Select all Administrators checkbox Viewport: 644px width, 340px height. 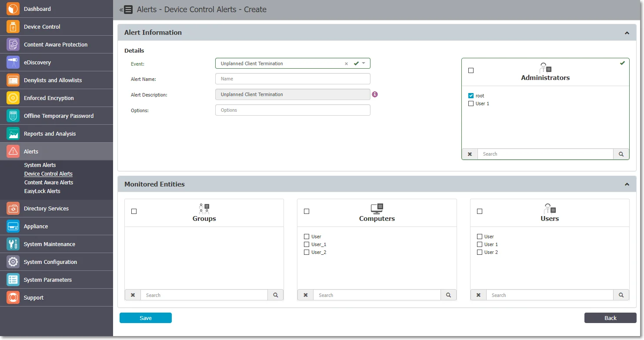[471, 70]
